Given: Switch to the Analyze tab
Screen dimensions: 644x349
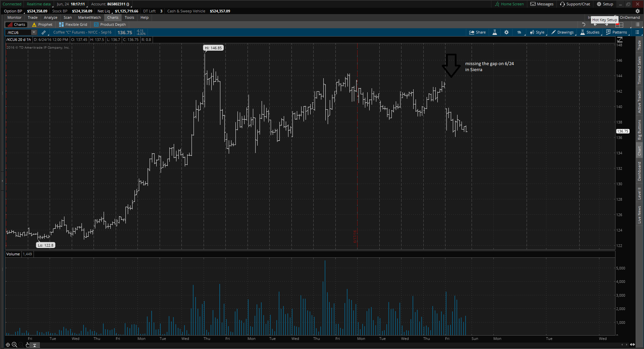Looking at the screenshot, I should (x=51, y=17).
